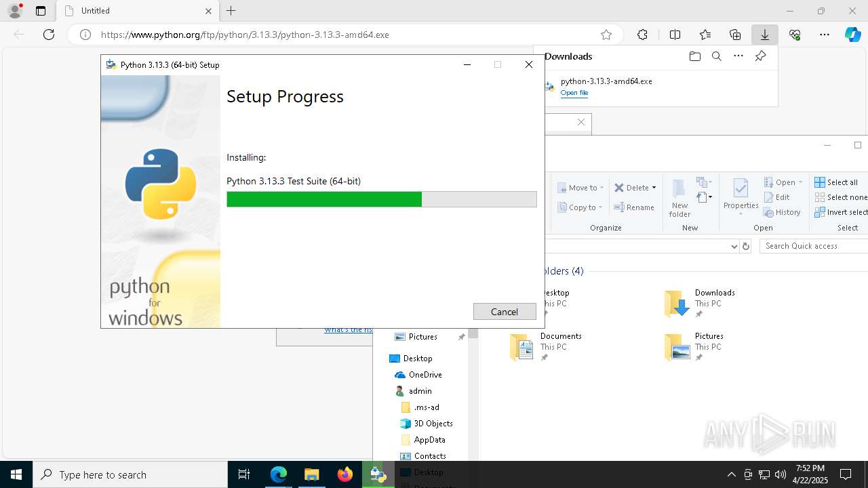Open Microsoft Edge from taskbar

coord(279,474)
